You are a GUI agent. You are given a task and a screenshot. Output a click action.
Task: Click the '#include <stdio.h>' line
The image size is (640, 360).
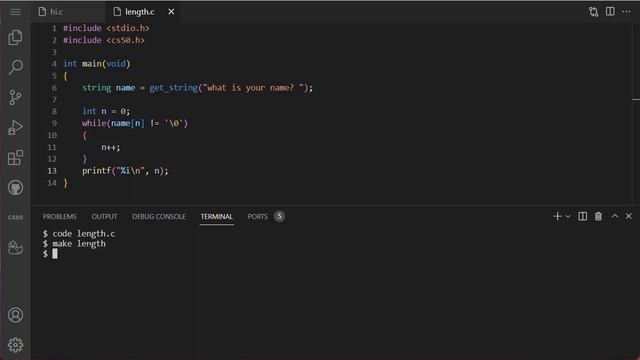pos(106,28)
